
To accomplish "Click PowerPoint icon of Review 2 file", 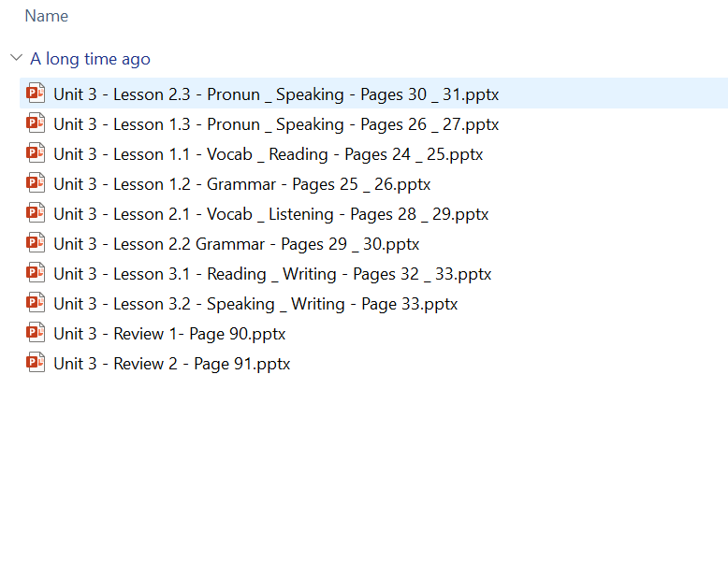I will [x=36, y=363].
